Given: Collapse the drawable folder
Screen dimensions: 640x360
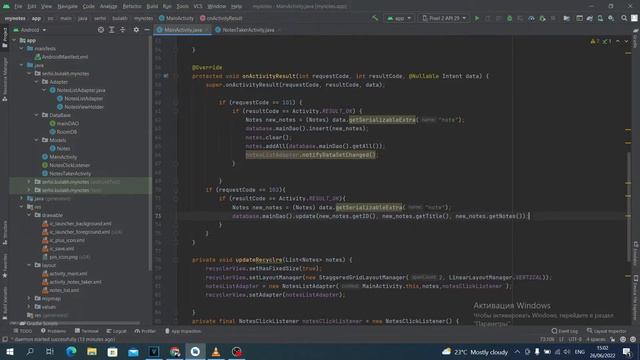Looking at the screenshot, I should 29,215.
